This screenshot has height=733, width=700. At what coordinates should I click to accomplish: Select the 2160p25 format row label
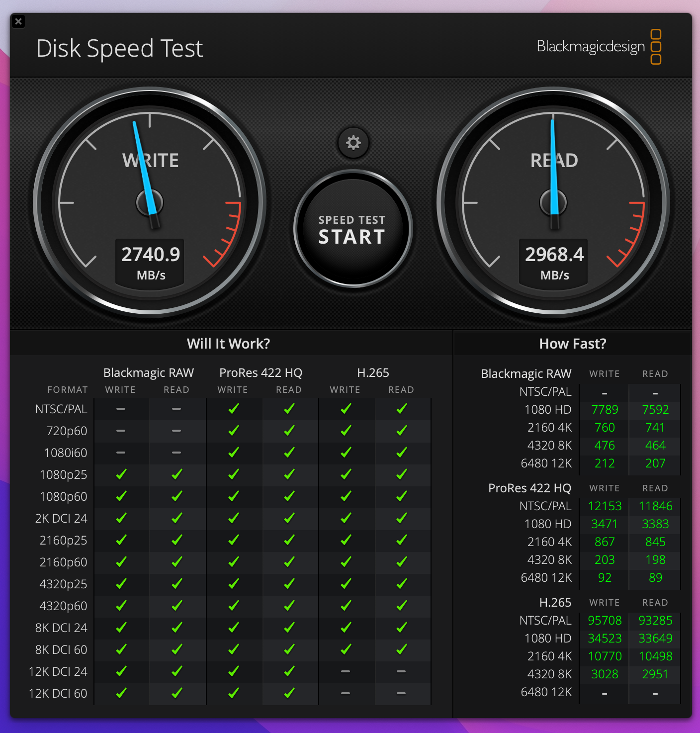64,540
